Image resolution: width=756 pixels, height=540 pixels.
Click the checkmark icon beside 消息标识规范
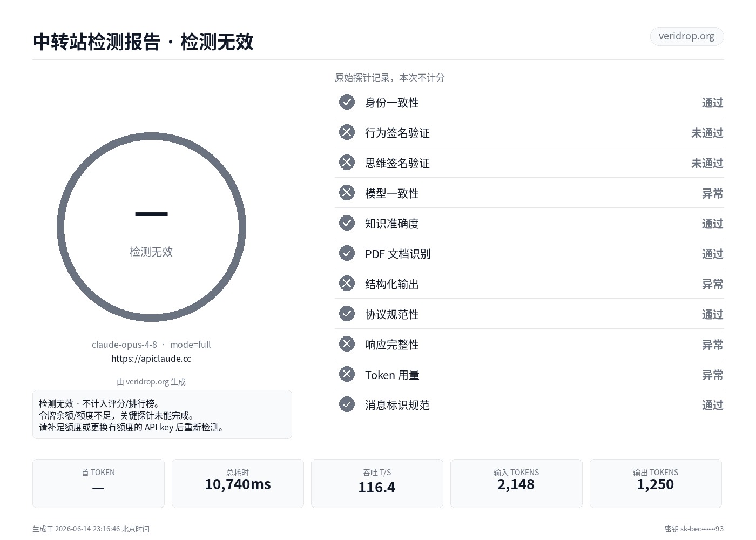(347, 404)
